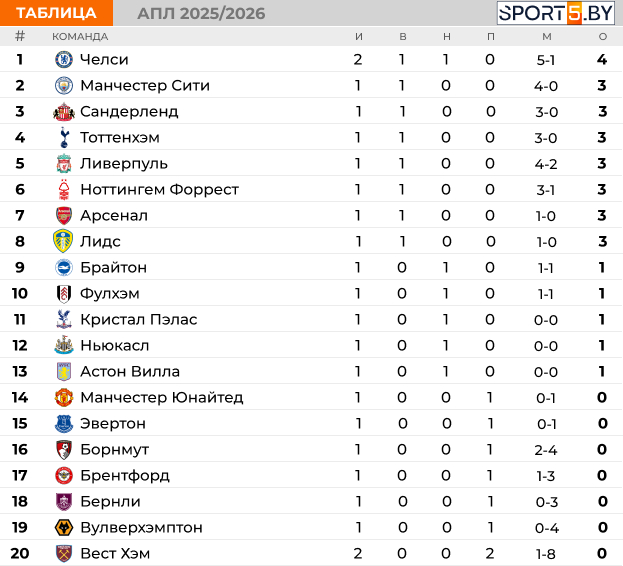Screen dimensions: 623x566
Task: Click the КОМАНДА column header
Action: point(80,37)
